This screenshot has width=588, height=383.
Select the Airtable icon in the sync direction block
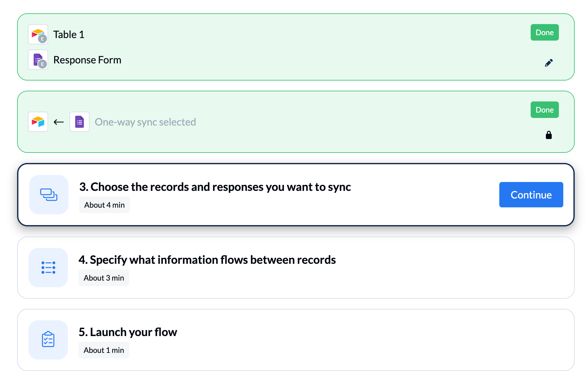click(38, 121)
